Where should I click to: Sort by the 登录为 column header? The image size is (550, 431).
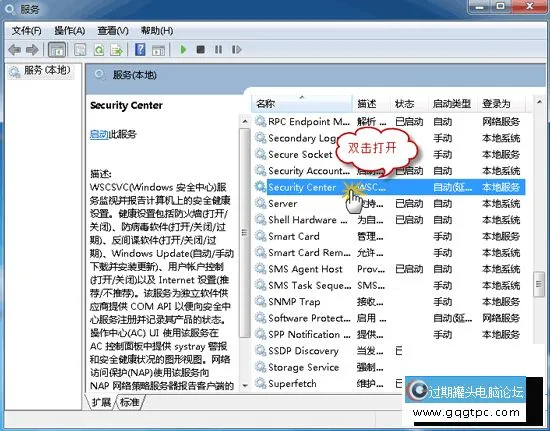pos(502,104)
